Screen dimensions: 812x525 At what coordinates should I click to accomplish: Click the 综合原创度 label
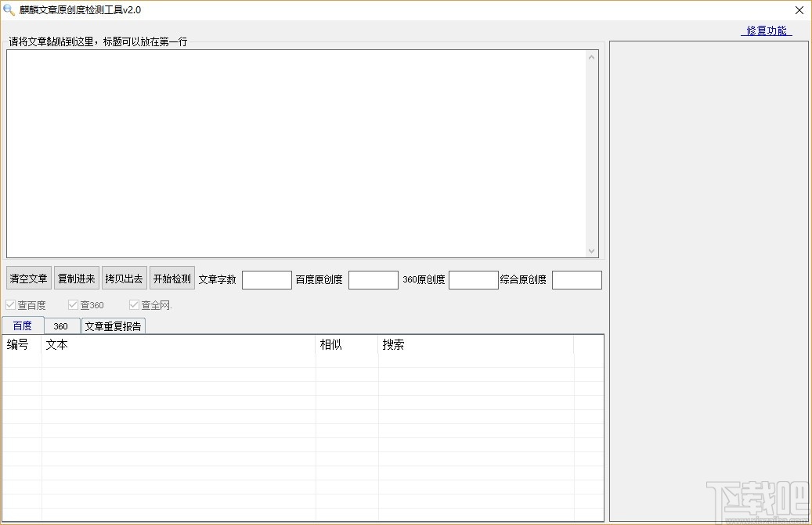(523, 279)
